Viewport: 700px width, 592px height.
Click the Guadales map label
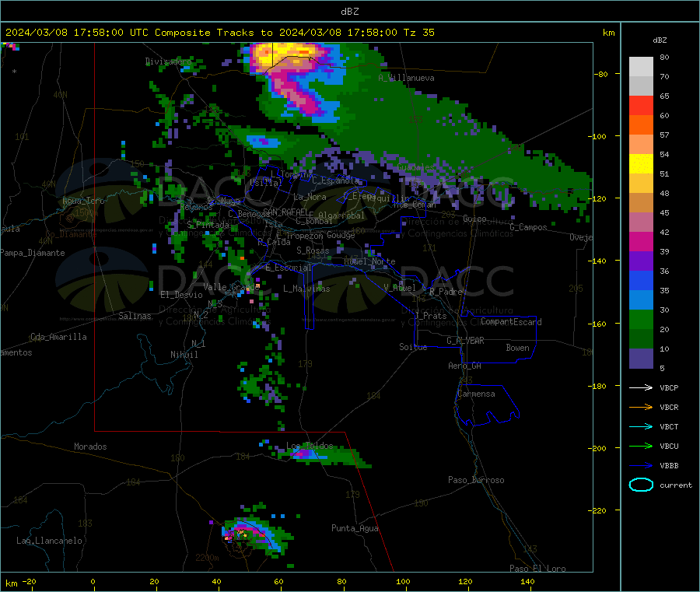coord(415,167)
